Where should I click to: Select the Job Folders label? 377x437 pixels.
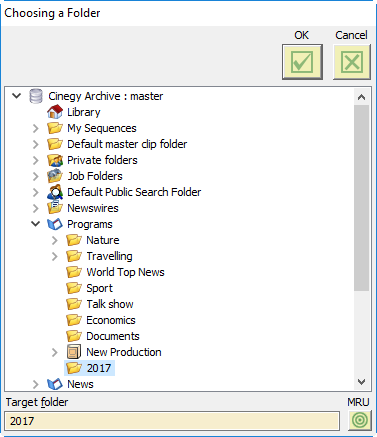95,176
